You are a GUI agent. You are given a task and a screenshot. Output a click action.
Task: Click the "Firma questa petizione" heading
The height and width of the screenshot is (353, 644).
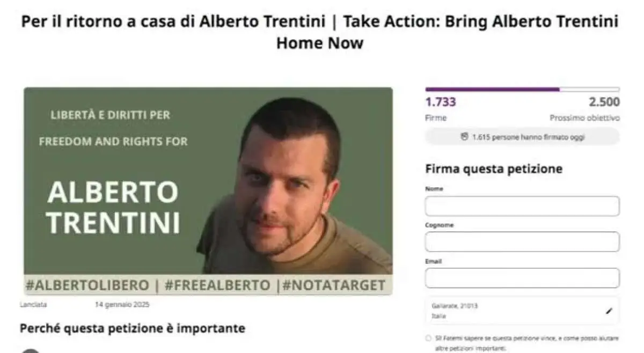[x=494, y=169]
